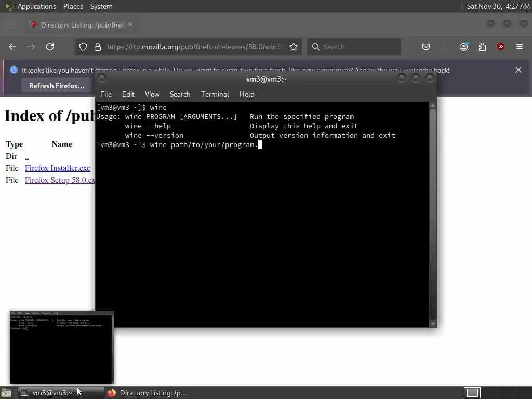Switch to vm3@vm3 terminal taskbar button
Viewport: 532px width, 399px height.
(x=61, y=393)
